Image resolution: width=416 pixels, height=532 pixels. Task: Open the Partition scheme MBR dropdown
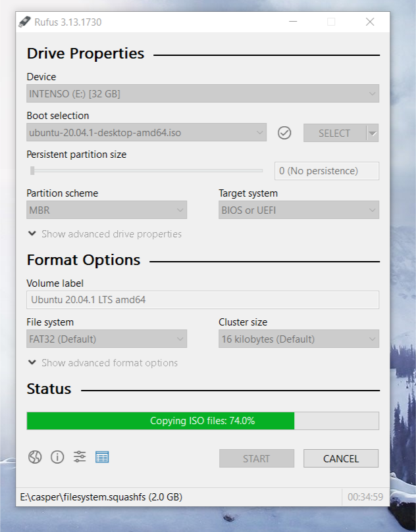(107, 210)
